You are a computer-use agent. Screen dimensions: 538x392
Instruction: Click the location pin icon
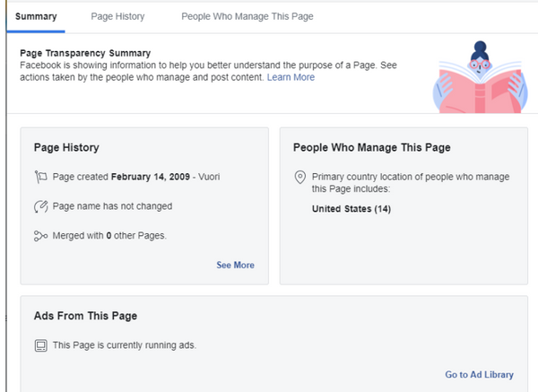coord(299,177)
